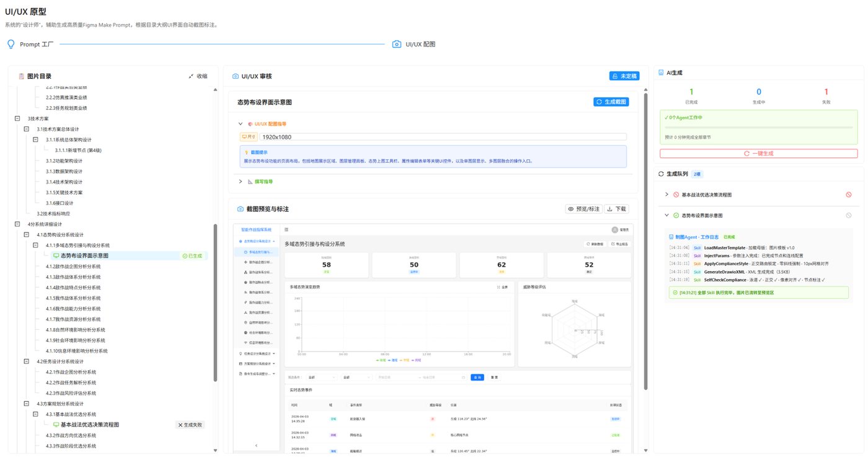The height and width of the screenshot is (462, 868).
Task: Click the 生成截图 button
Action: point(611,102)
